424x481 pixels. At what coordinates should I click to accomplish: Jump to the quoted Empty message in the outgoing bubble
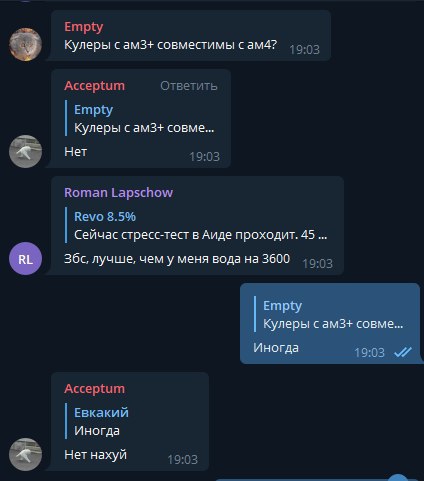coord(329,314)
